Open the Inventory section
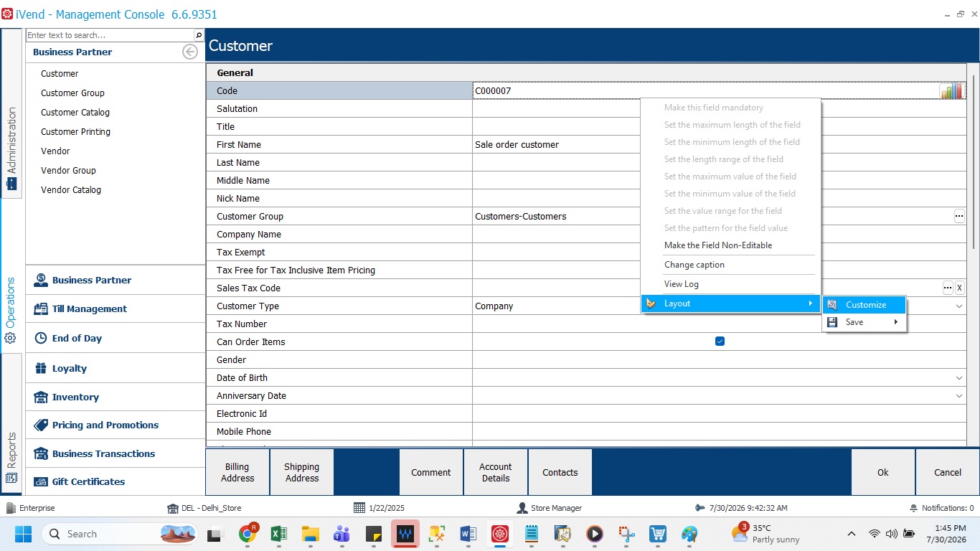Viewport: 980px width, 551px height. pos(116,397)
